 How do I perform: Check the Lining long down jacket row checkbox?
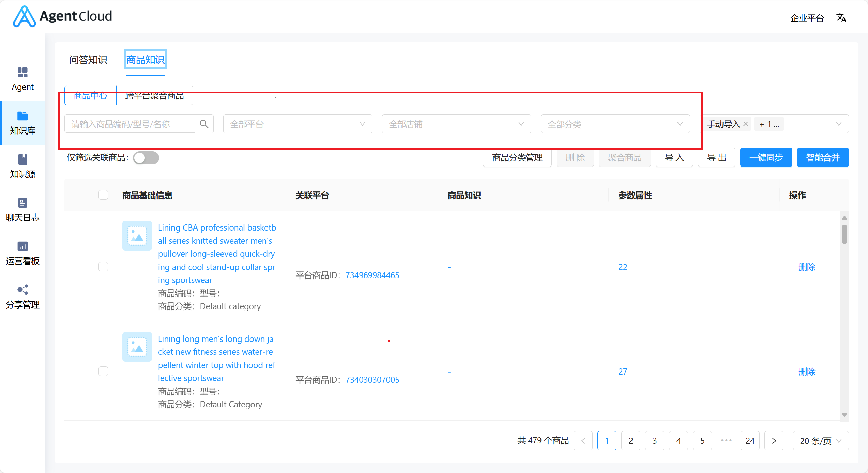[x=103, y=371]
